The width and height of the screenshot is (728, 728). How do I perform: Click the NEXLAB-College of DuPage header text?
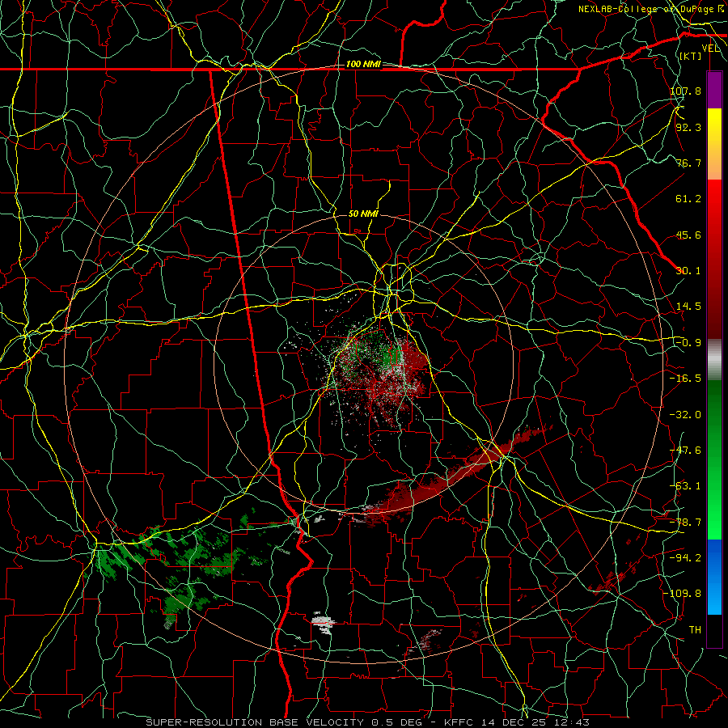coord(652,9)
